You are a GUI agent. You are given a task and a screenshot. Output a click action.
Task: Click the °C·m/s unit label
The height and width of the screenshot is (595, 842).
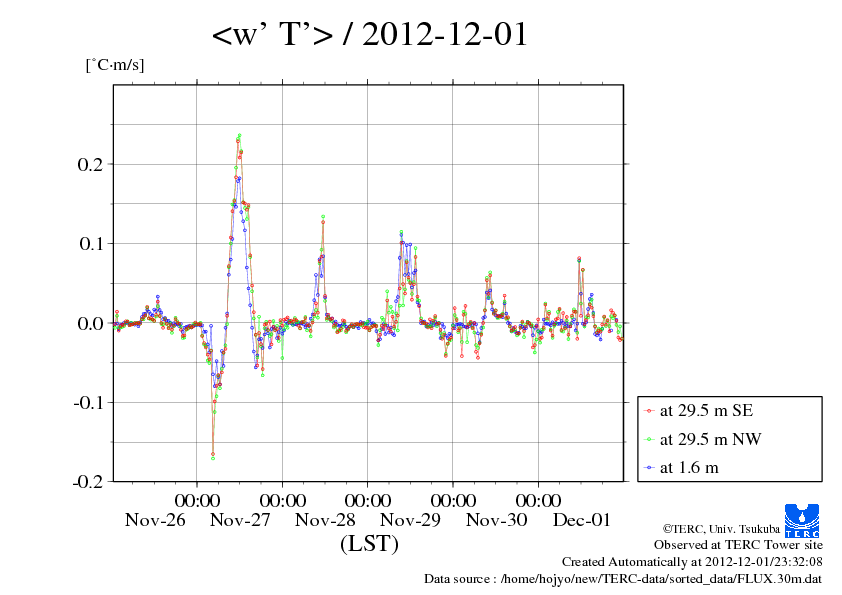pos(115,65)
